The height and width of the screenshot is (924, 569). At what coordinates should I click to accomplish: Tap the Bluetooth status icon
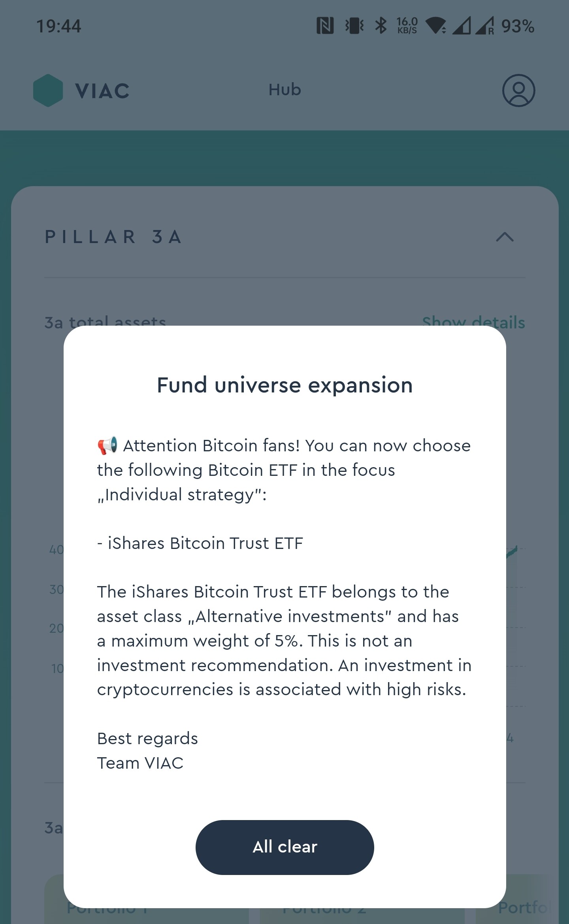[x=381, y=26]
